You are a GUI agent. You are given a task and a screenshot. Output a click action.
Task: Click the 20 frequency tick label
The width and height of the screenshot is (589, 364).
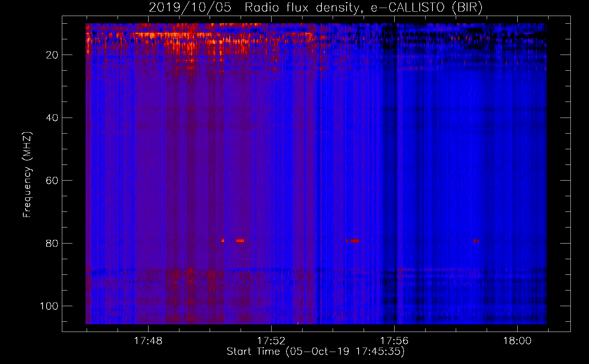(x=52, y=55)
